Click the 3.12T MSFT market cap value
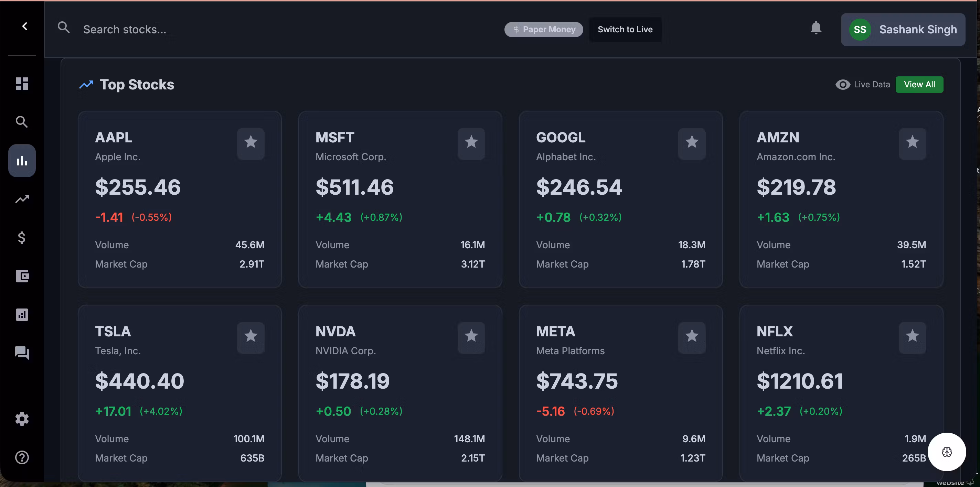Screen dimensions: 980x487 coord(473,264)
